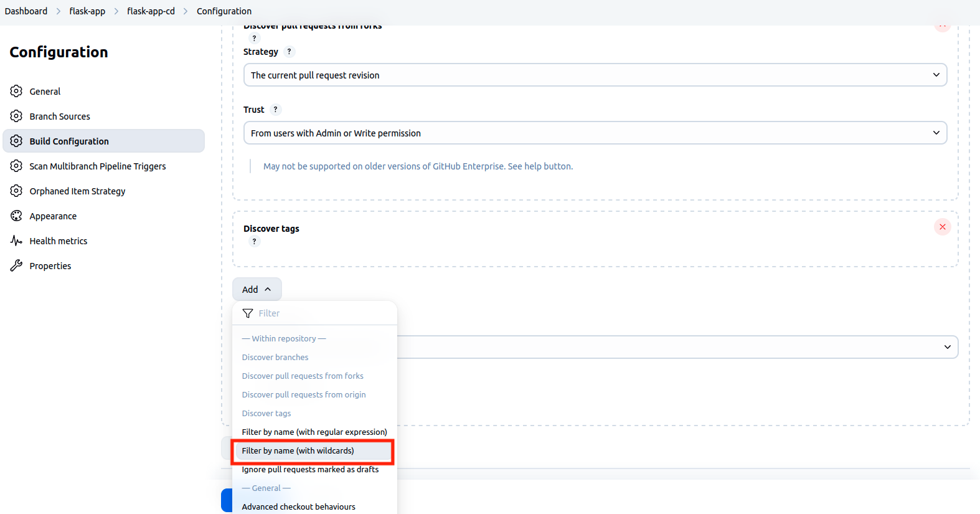
Task: Collapse the Add behaviours dropdown
Action: (x=257, y=289)
